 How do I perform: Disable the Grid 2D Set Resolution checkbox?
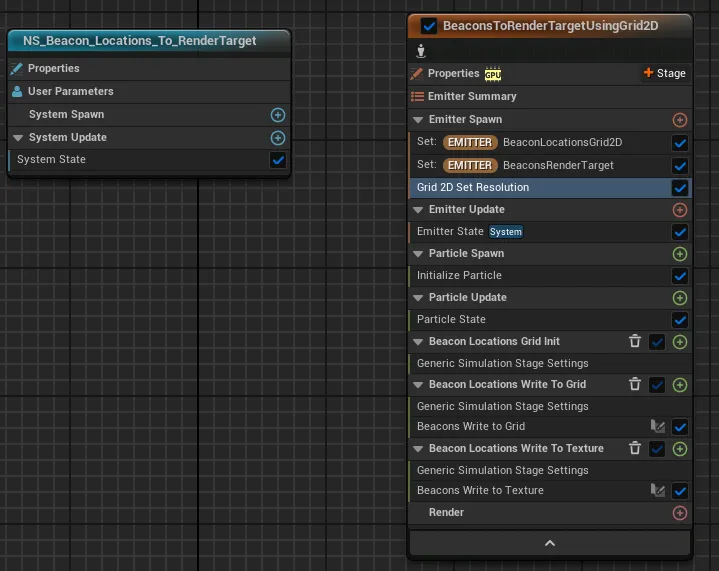click(x=680, y=188)
